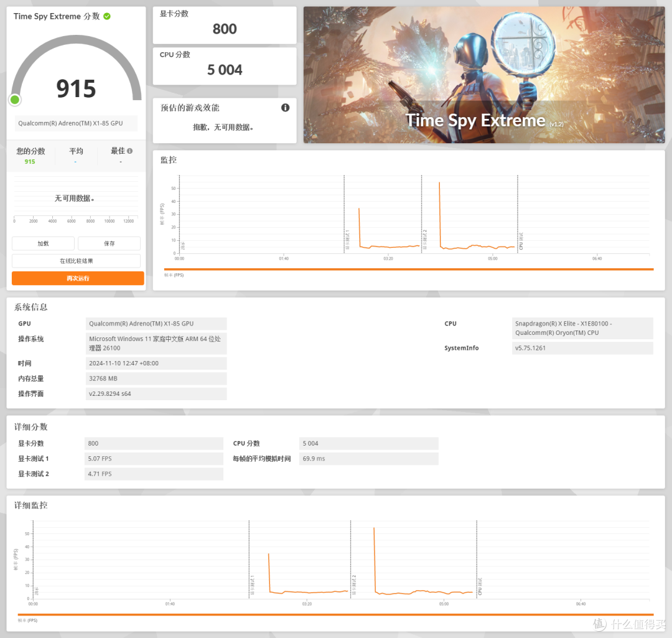Viewport: 672px width, 638px height.
Task: Select the Time Spy Extreme banner image
Action: 484,75
